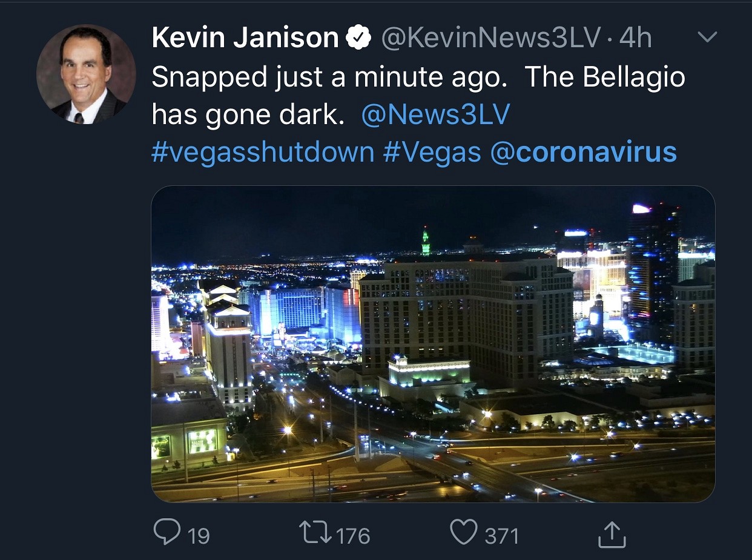This screenshot has height=560, width=752.
Task: Click the Kevin Janison display name
Action: pos(245,38)
